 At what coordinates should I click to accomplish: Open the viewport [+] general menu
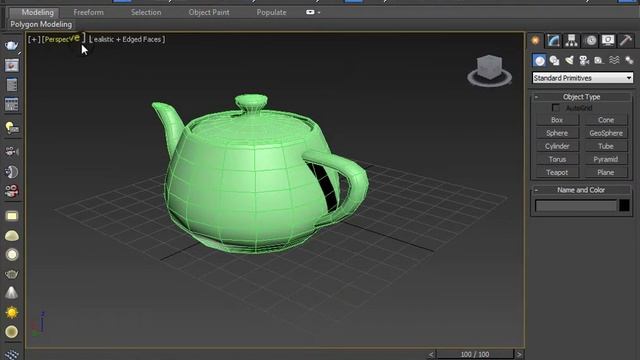coord(34,40)
